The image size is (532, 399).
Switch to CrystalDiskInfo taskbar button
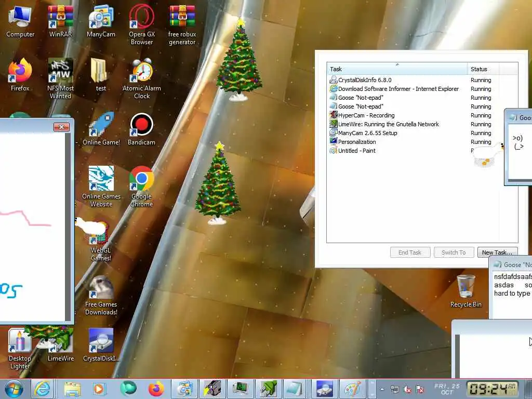point(325,389)
